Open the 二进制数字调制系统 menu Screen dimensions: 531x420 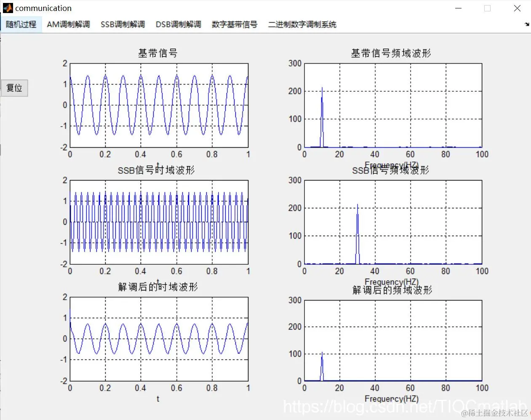coord(302,24)
